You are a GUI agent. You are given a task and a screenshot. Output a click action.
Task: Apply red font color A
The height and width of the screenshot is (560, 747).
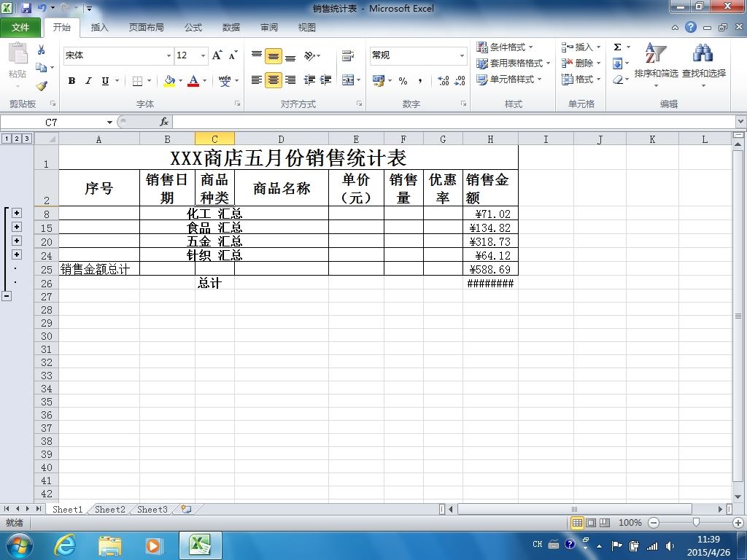coord(193,80)
